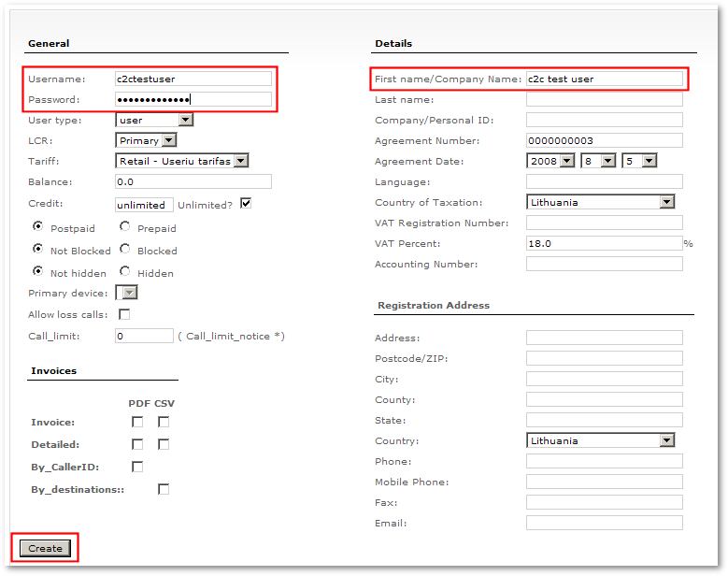728x576 pixels.
Task: Open the Tariff dropdown list
Action: pyautogui.click(x=182, y=161)
